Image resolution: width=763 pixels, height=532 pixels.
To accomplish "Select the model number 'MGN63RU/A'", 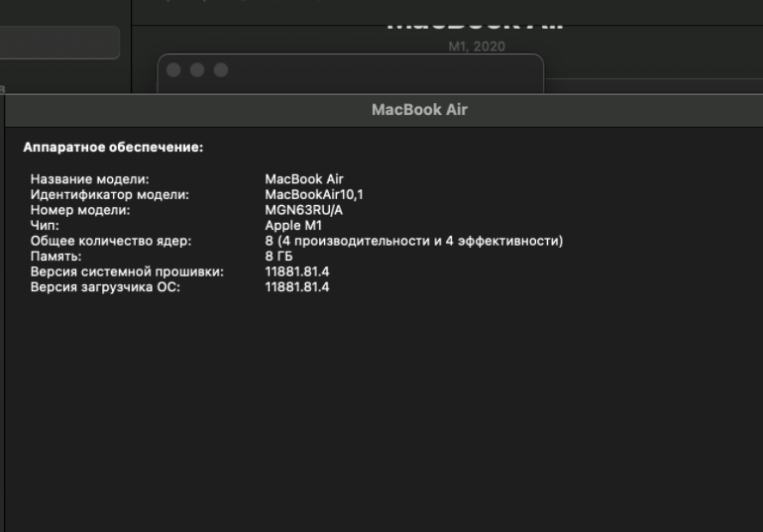I will pyautogui.click(x=303, y=210).
